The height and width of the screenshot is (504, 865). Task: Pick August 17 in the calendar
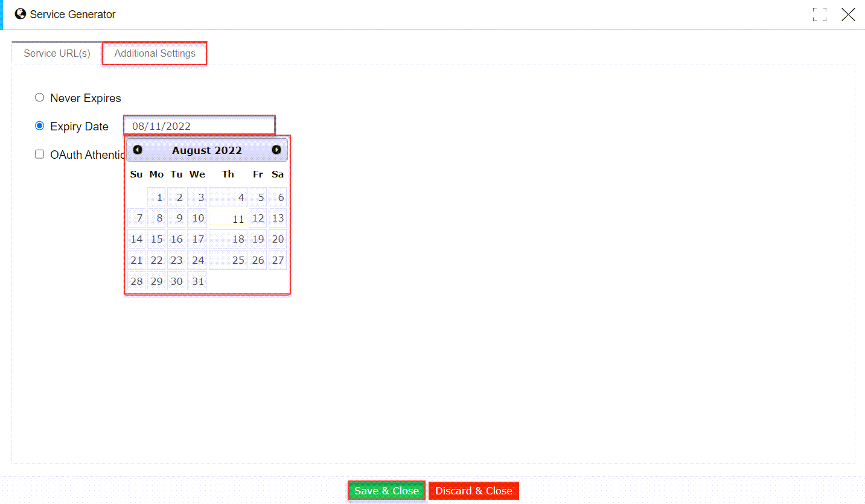tap(197, 239)
